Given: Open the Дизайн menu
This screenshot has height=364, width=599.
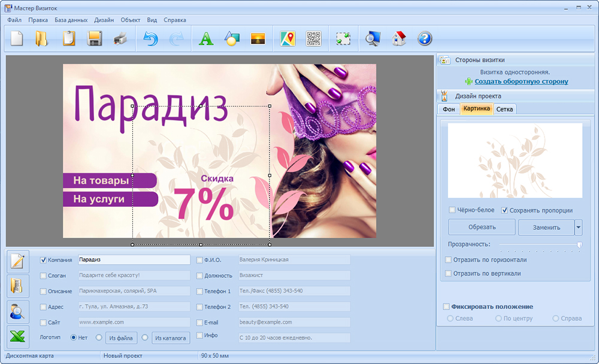Looking at the screenshot, I should [104, 20].
